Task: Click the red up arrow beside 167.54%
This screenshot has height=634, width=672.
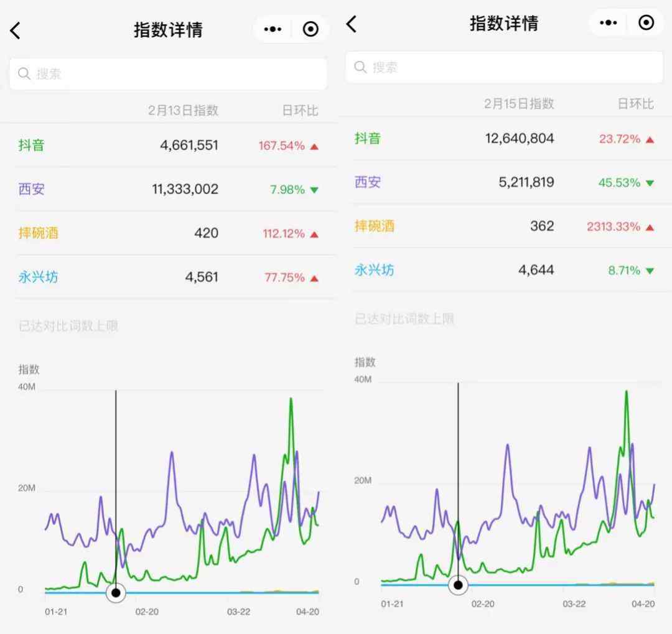Action: pos(314,147)
